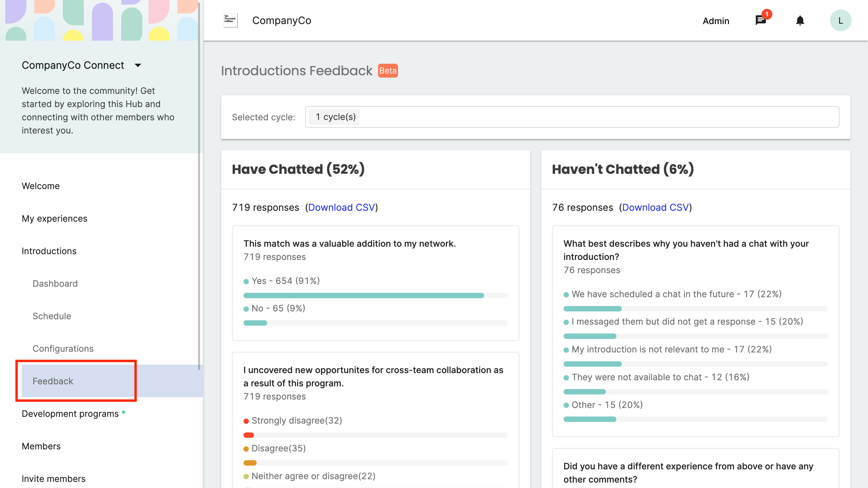Download CSV for Haven't Chatted responses
The image size is (868, 488).
655,207
